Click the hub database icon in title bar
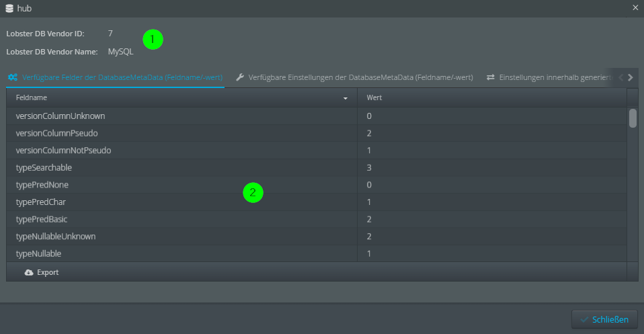Viewport: 644px width, 334px height. 9,8
